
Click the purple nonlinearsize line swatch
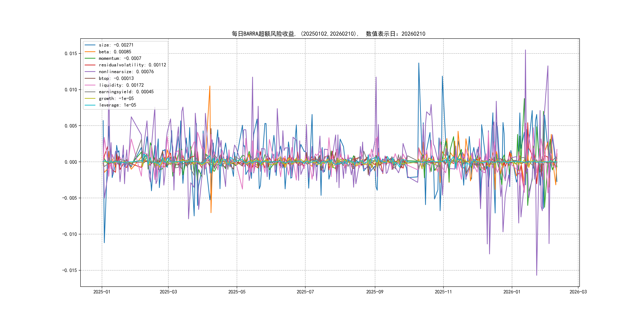[x=90, y=72]
